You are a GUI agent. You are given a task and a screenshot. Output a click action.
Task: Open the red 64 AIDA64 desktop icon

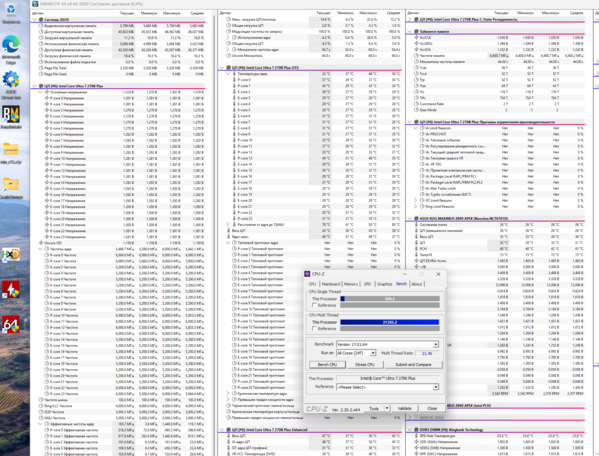(11, 325)
